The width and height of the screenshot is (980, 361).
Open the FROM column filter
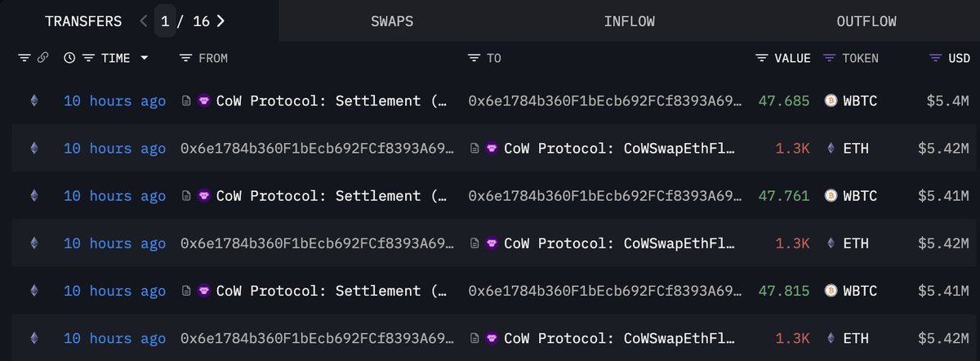(185, 58)
